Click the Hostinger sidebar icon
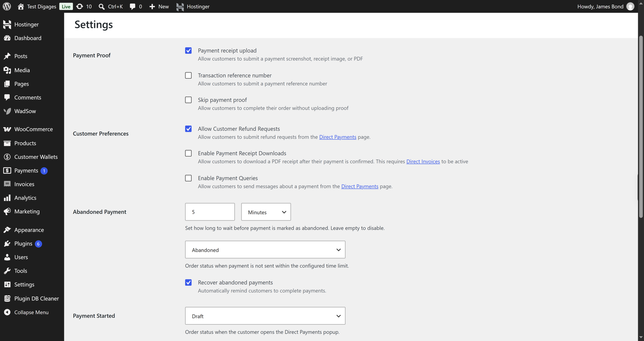This screenshot has height=341, width=644. (x=7, y=24)
